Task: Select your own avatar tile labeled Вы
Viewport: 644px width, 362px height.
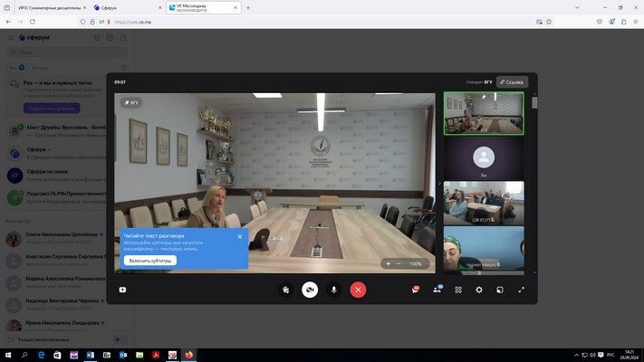Action: click(484, 158)
